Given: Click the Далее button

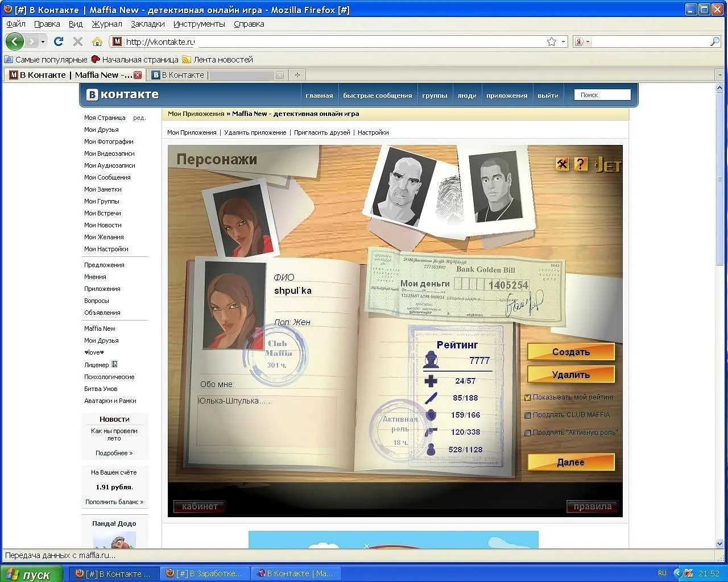Looking at the screenshot, I should [571, 462].
